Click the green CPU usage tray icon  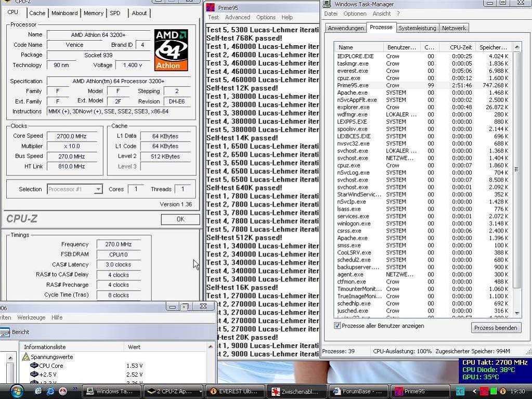493,391
